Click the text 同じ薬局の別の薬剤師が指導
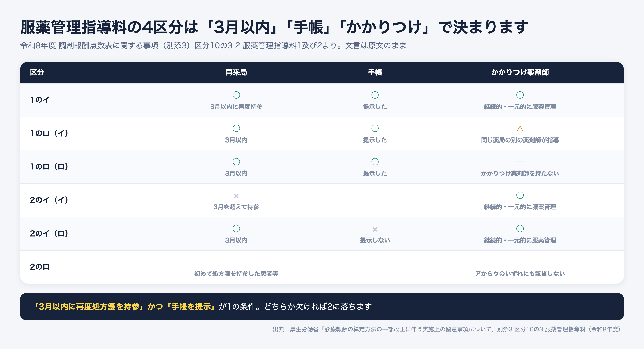Image resolution: width=644 pixels, height=349 pixels. [x=520, y=140]
